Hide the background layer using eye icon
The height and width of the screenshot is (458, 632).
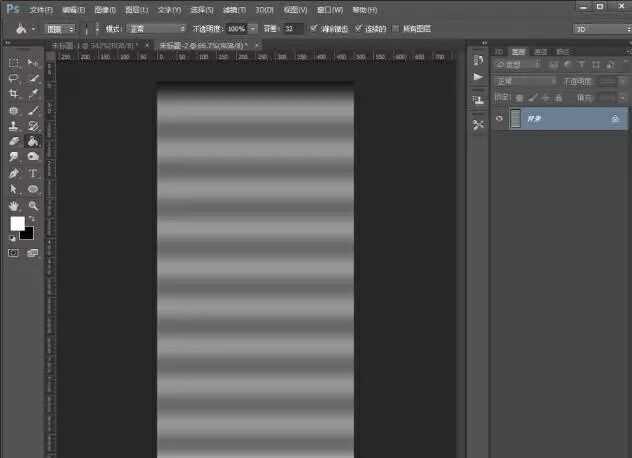point(500,119)
